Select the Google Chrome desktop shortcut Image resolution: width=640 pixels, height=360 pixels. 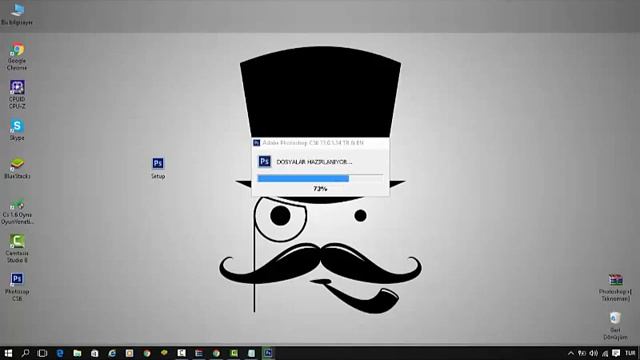coord(17,56)
